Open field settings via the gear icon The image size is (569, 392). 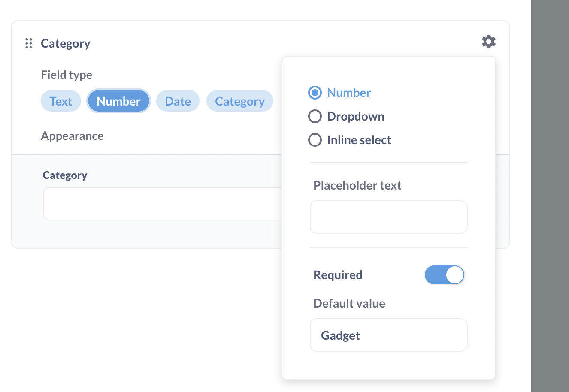click(x=489, y=42)
